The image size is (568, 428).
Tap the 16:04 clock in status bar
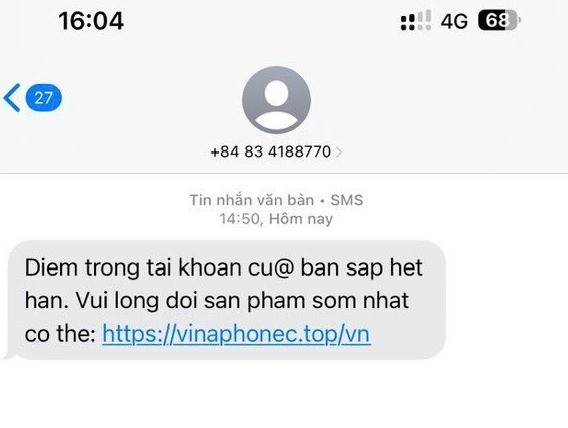[x=91, y=21]
